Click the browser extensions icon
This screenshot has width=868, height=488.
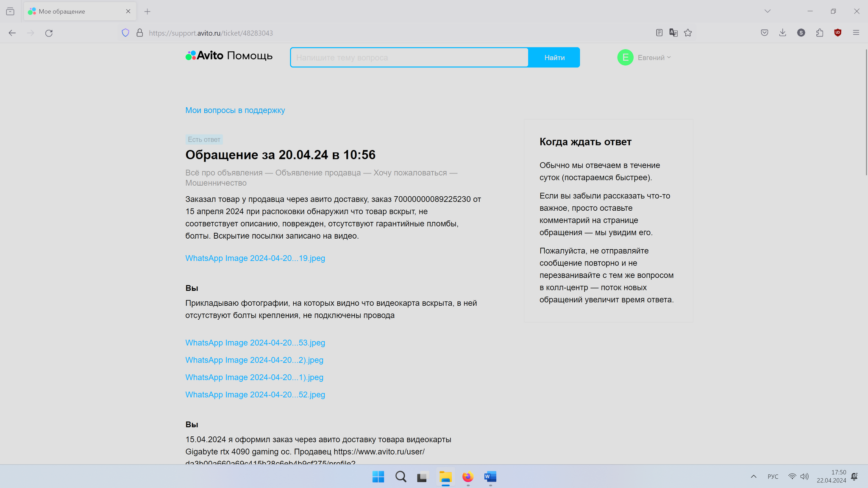point(820,33)
